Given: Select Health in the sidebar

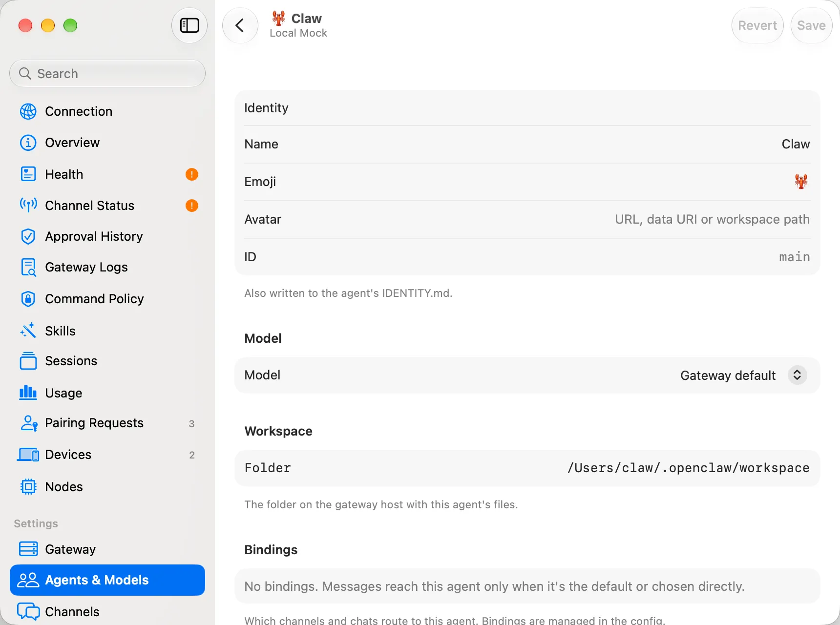Looking at the screenshot, I should 107,174.
